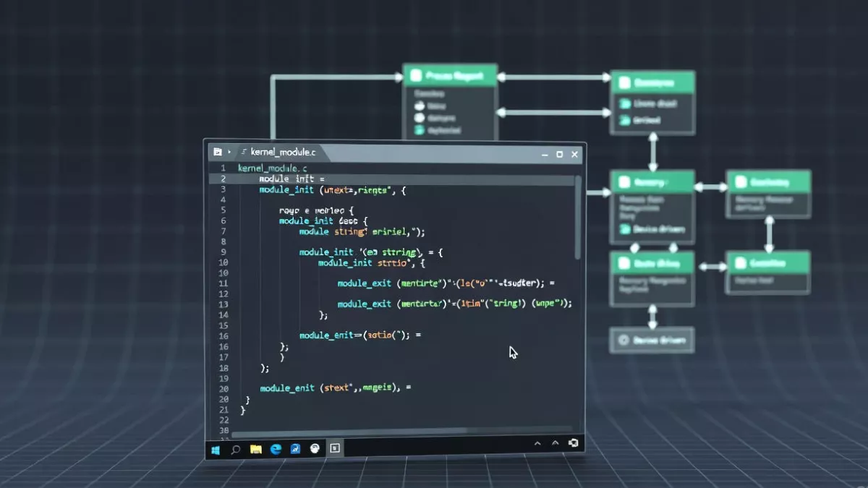The width and height of the screenshot is (868, 488).
Task: Click the gear icon in the bottom Device Driver node
Action: coord(625,340)
